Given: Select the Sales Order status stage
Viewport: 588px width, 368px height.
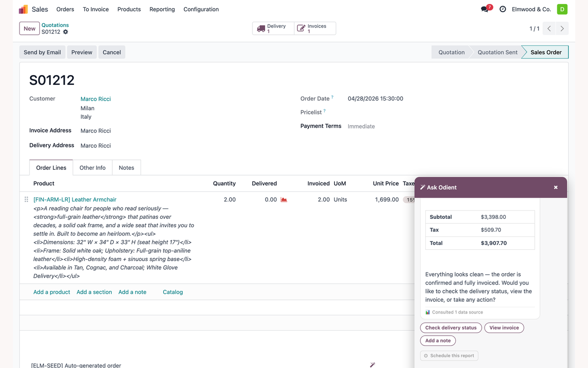Looking at the screenshot, I should [546, 52].
